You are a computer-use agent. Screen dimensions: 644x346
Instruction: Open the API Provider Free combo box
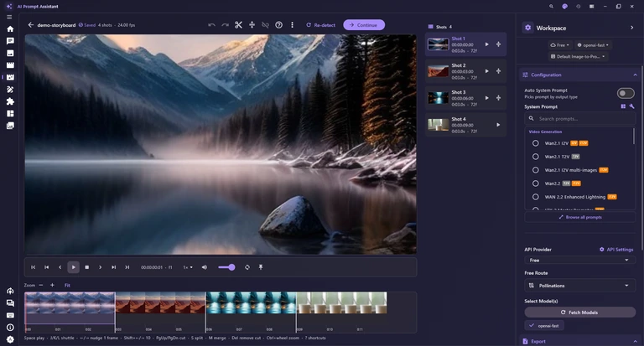point(579,261)
